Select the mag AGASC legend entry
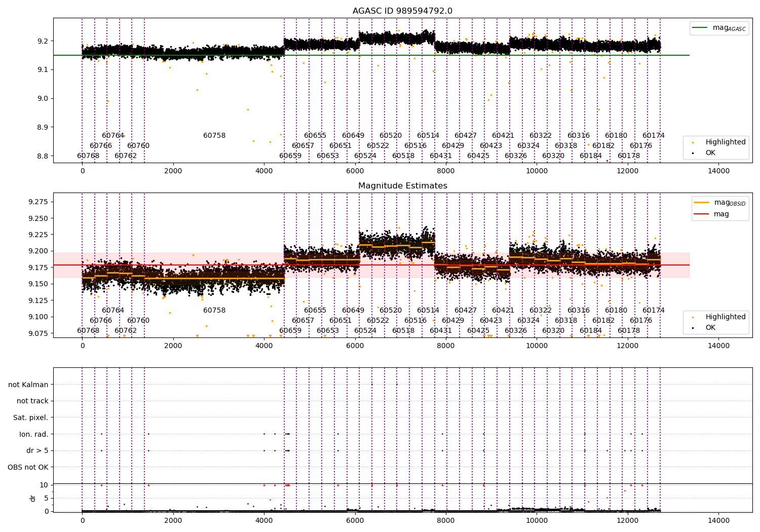This screenshot has height=532, width=760. tap(719, 28)
